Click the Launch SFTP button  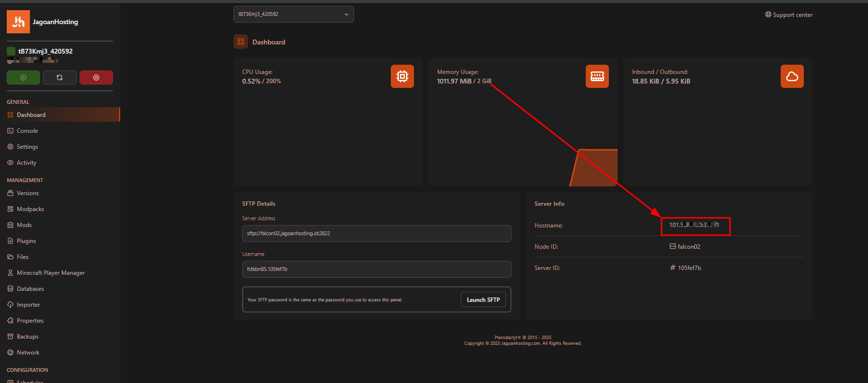483,299
